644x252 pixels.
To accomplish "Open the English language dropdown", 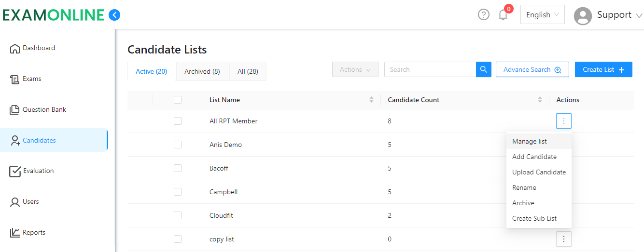I will 542,15.
